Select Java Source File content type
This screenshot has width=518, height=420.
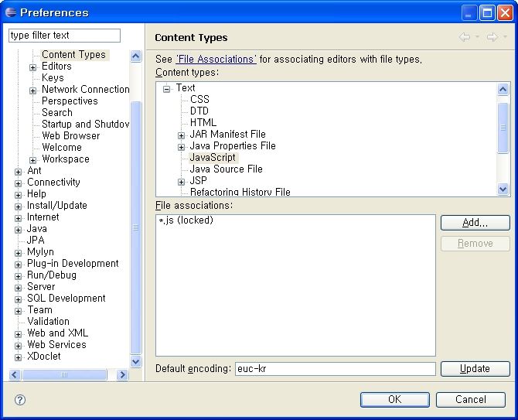(227, 169)
